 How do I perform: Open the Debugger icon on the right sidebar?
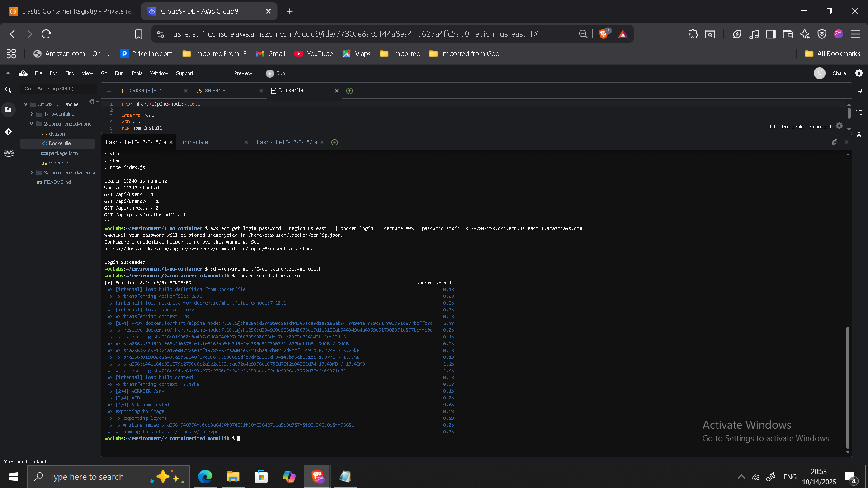click(859, 134)
